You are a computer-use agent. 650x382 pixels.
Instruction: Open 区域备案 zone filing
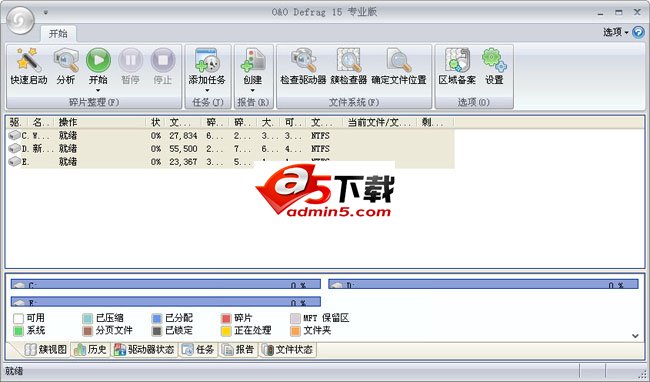click(457, 66)
